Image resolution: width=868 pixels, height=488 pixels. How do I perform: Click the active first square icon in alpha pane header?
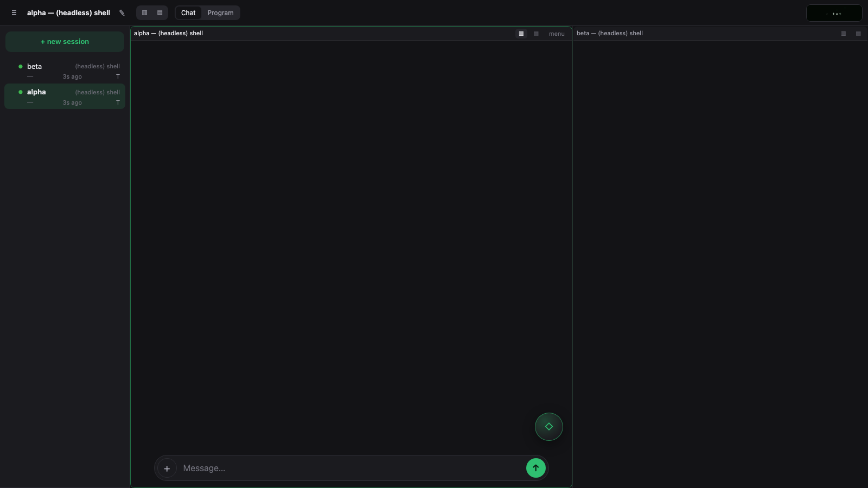521,34
